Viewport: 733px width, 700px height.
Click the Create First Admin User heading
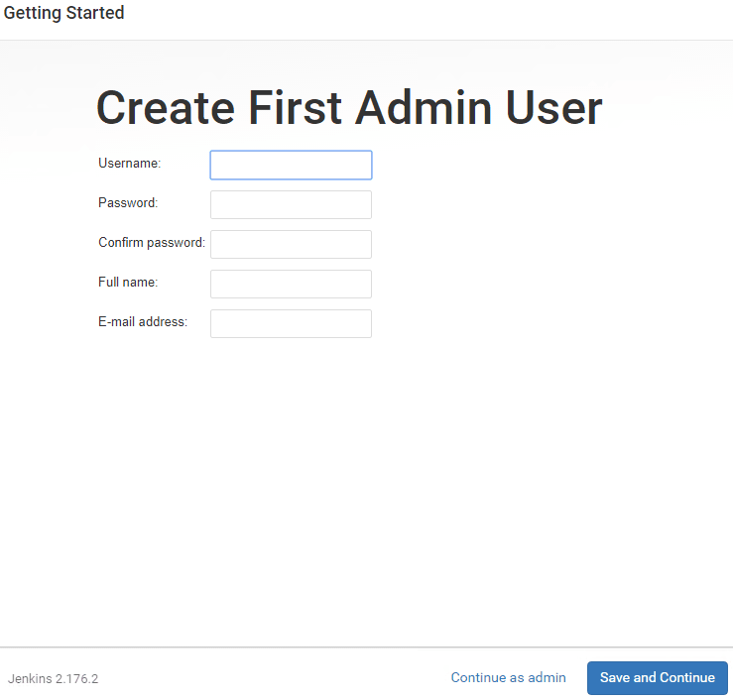point(348,108)
